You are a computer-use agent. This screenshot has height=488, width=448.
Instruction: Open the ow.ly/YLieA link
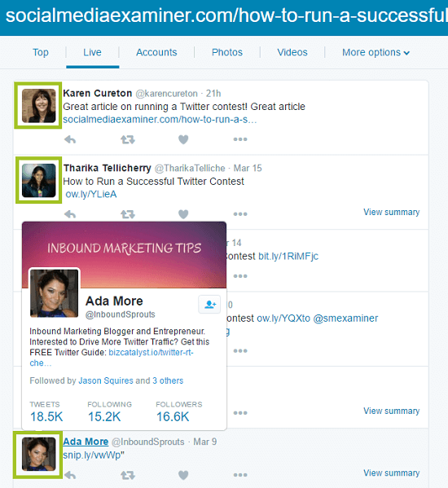91,194
